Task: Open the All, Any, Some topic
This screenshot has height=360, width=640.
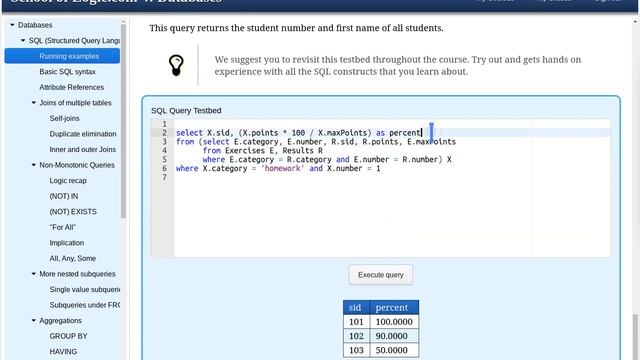Action: 73,258
